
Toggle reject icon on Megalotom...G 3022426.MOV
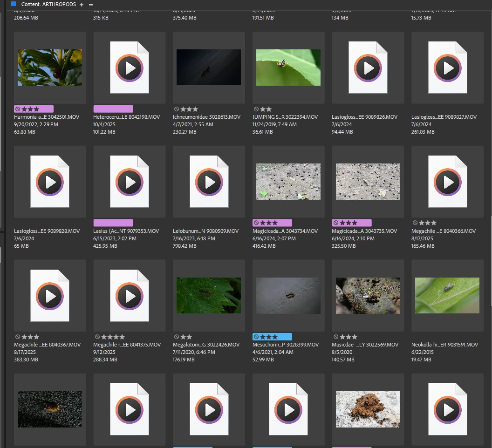pos(177,337)
